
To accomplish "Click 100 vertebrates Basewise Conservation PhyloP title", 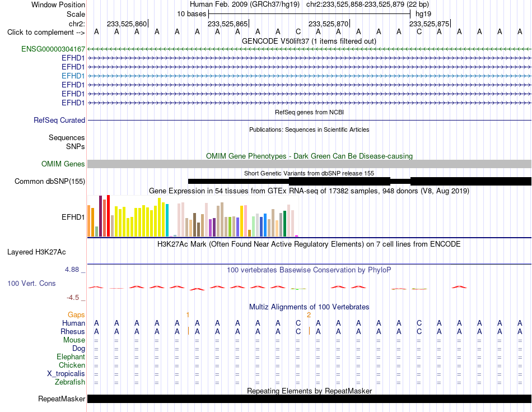I will click(309, 270).
